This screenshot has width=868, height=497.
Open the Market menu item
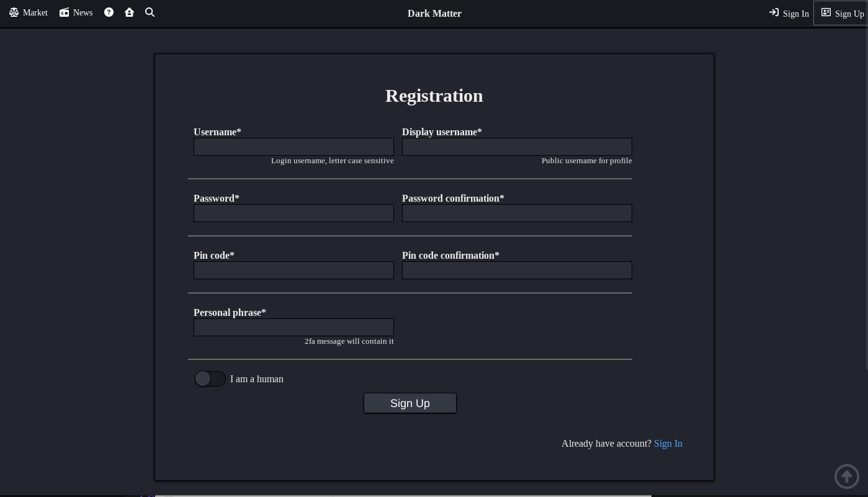coord(35,13)
